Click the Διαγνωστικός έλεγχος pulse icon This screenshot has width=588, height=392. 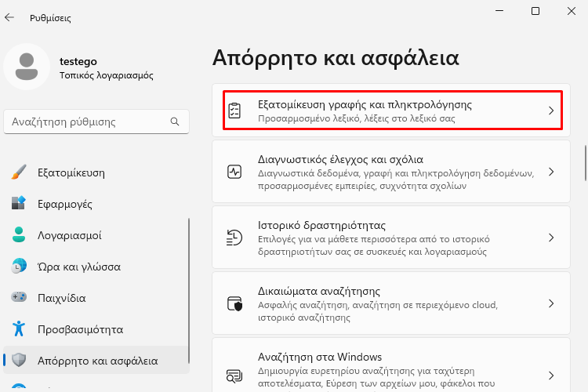click(234, 172)
